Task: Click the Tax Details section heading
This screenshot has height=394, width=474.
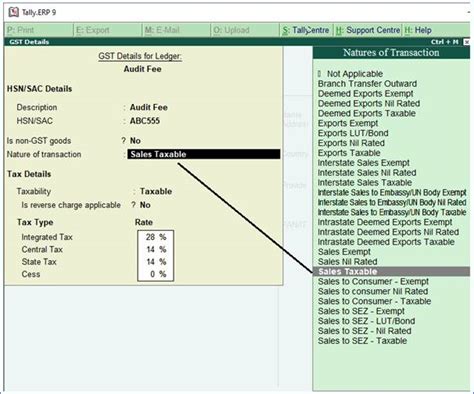Action: point(29,174)
